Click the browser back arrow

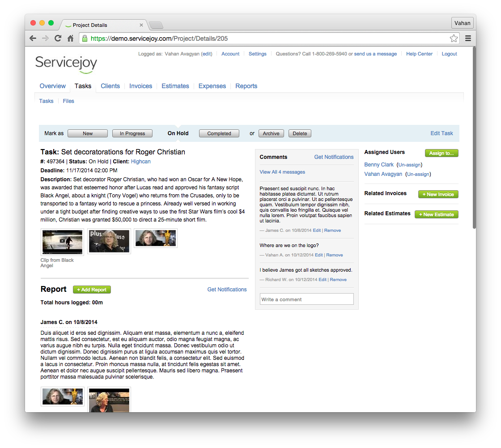click(33, 38)
